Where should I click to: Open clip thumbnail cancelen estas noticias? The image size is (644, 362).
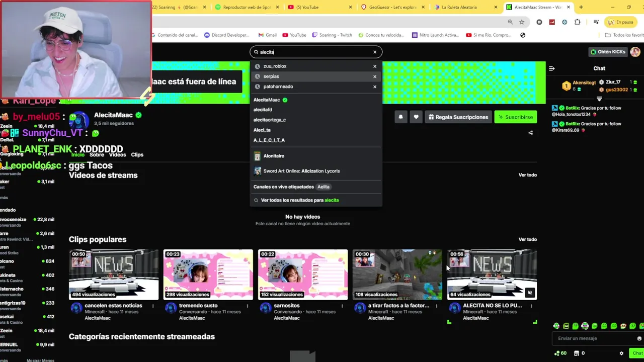pos(114,275)
